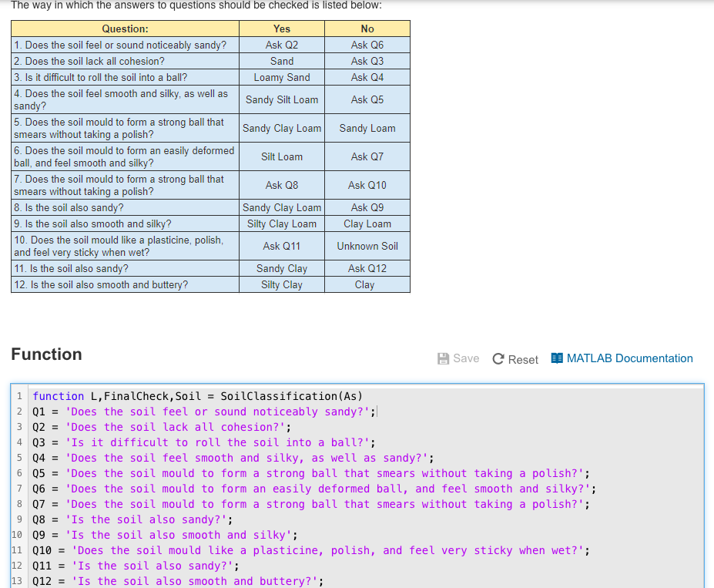Click the MATLAB Documentation book icon
Screen dimensions: 714x588
click(557, 358)
